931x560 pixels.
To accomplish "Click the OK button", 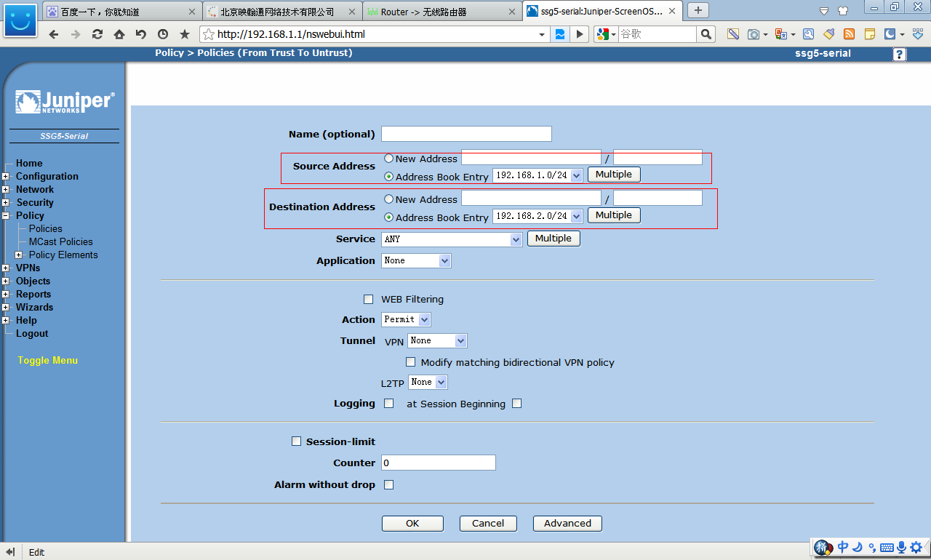I will coord(412,524).
